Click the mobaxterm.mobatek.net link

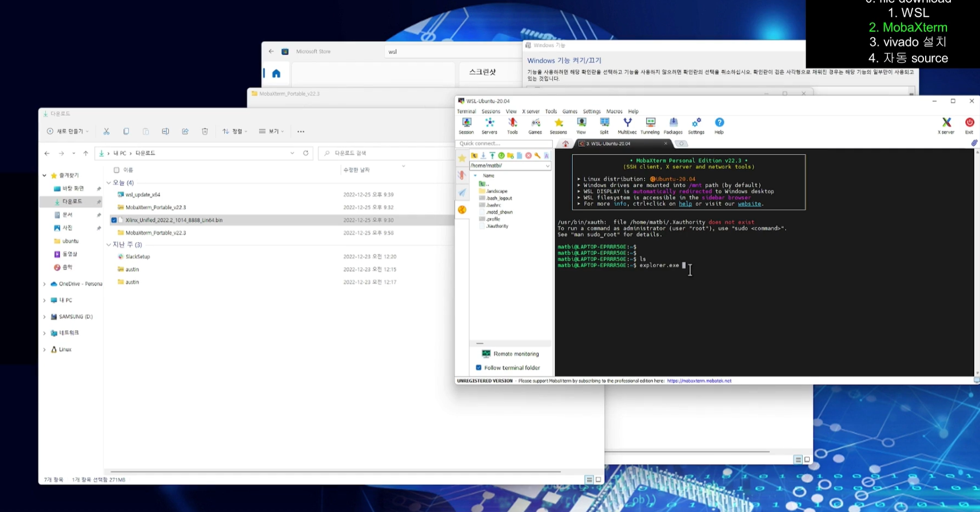point(699,380)
